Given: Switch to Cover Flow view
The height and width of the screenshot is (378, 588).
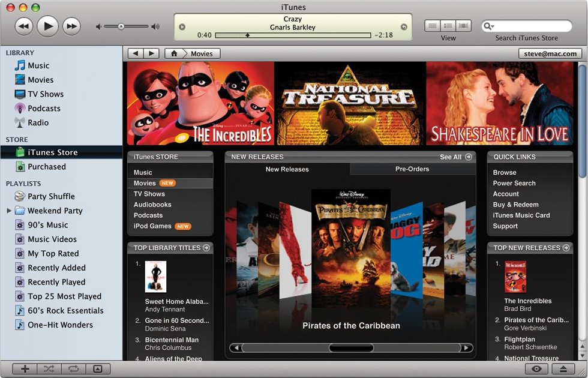Looking at the screenshot, I should [x=463, y=25].
